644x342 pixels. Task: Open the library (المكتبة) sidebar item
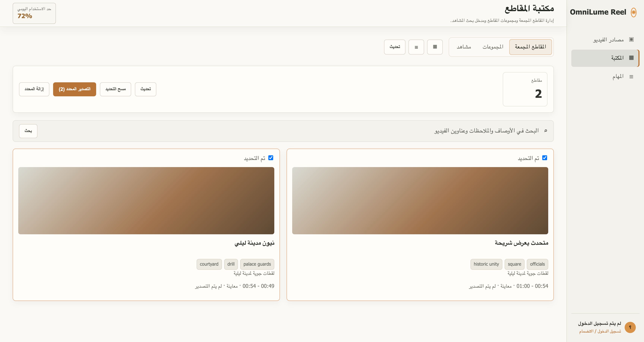[x=605, y=58]
